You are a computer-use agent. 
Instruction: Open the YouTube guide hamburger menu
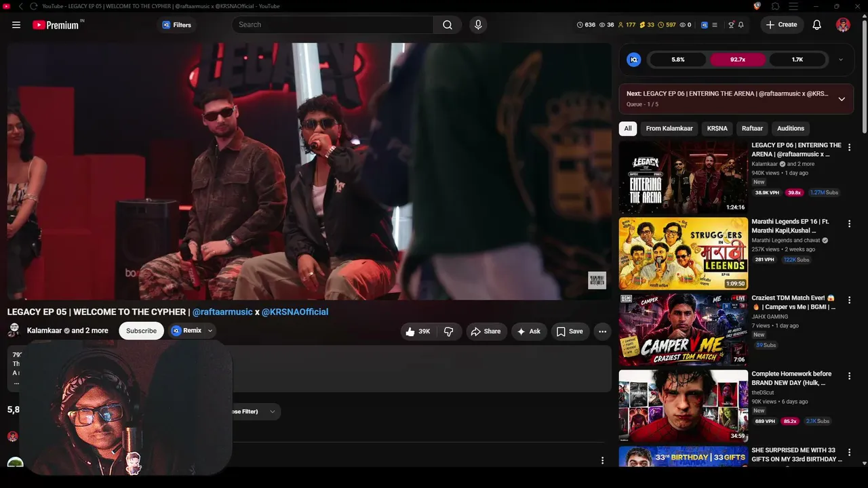pyautogui.click(x=16, y=25)
